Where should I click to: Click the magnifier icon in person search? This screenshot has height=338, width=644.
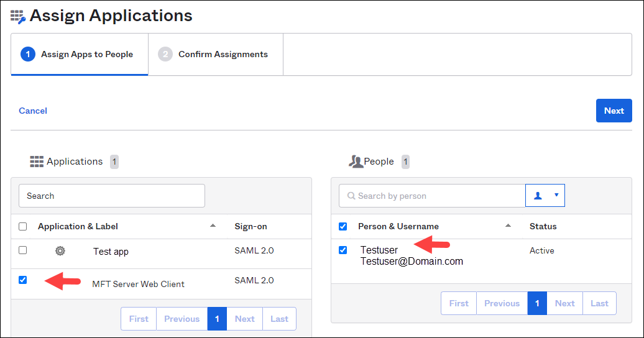pos(351,196)
